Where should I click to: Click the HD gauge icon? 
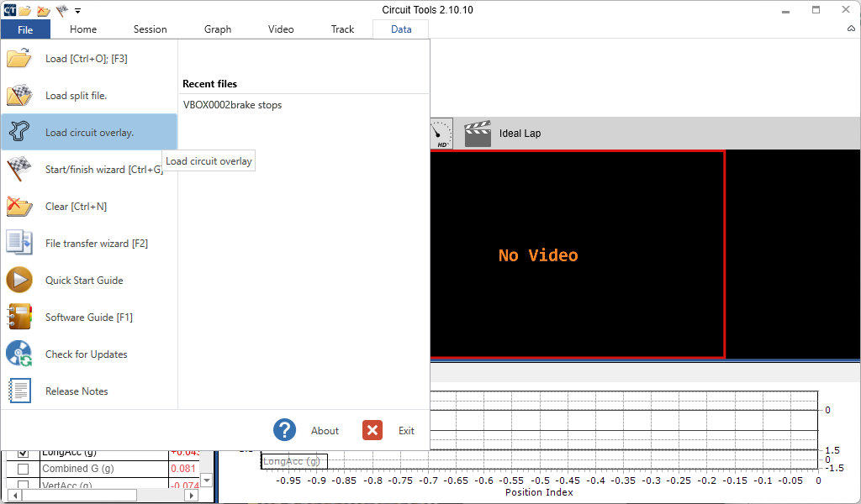[x=441, y=134]
